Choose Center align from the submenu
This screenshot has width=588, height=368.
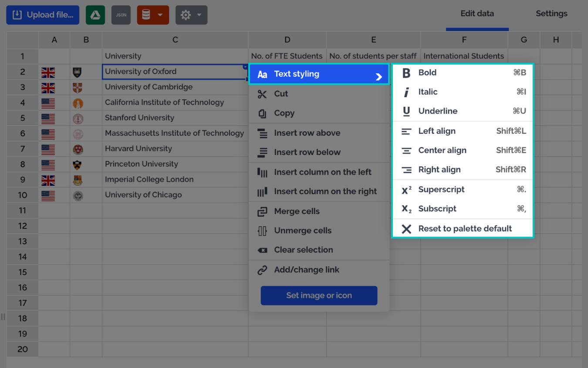(442, 150)
